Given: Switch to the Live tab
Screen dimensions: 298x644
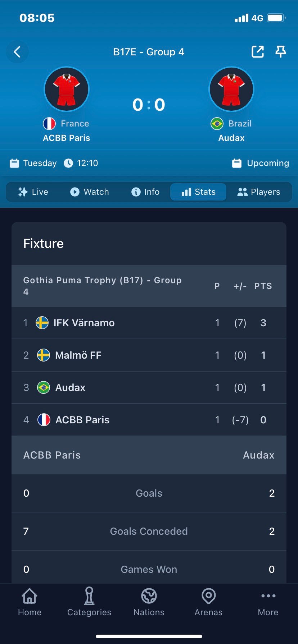Looking at the screenshot, I should [33, 192].
